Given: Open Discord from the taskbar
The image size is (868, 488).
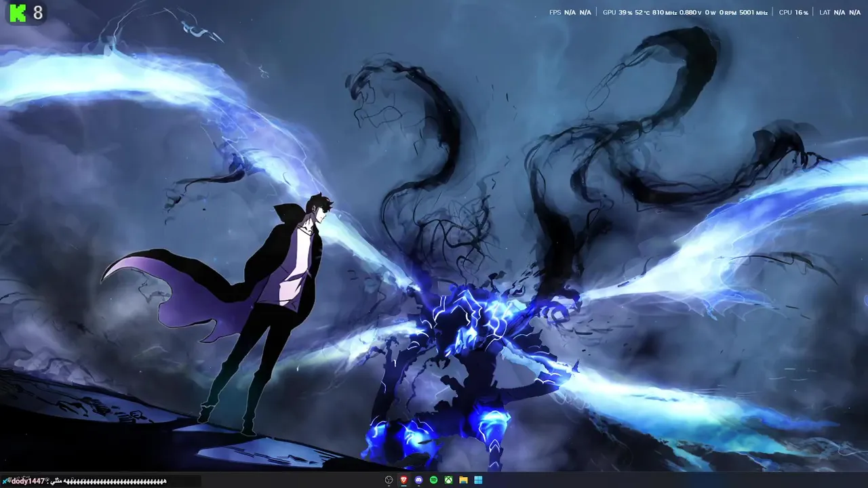Looking at the screenshot, I should click(x=419, y=480).
